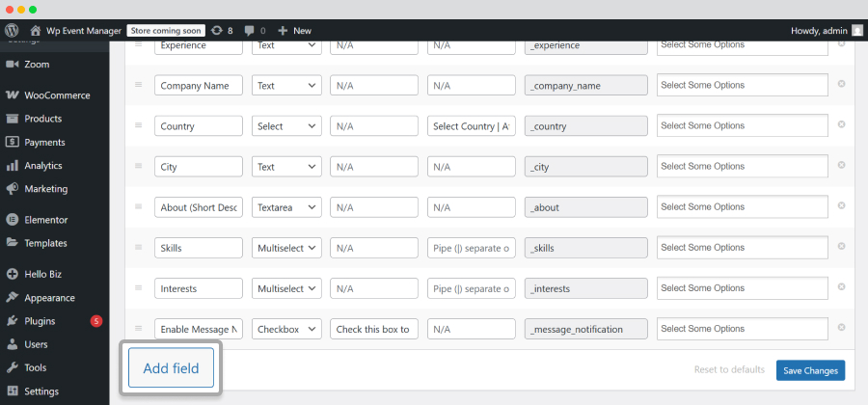
Task: Click the updates refresh icon
Action: tap(217, 31)
